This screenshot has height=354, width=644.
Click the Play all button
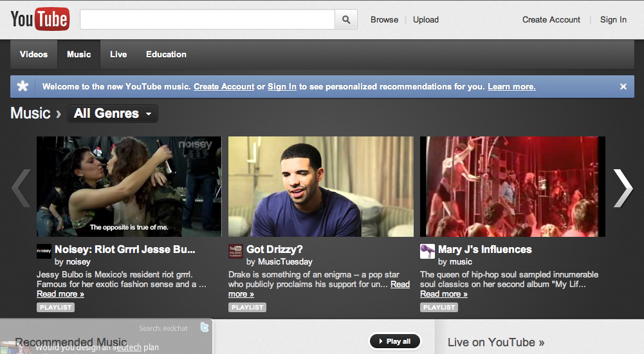394,341
